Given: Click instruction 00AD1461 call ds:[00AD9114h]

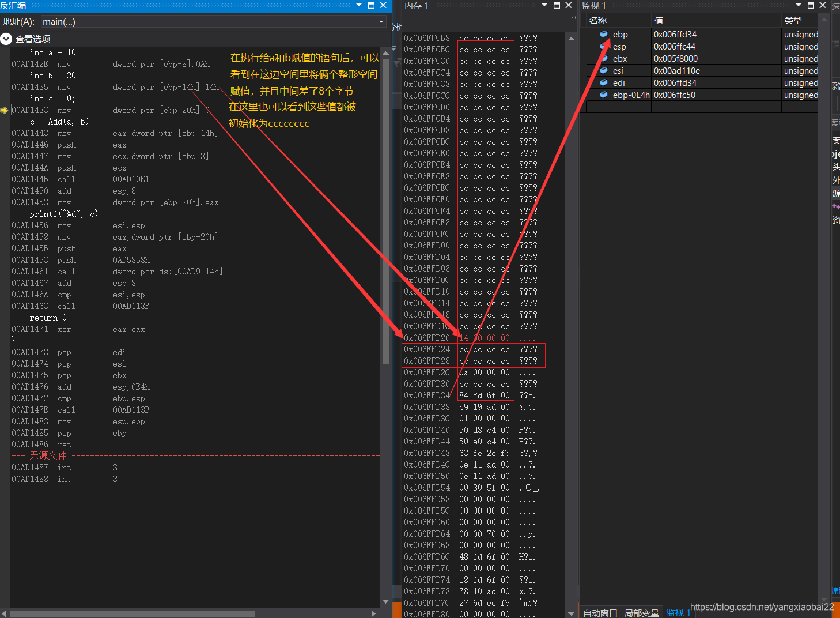Looking at the screenshot, I should pos(117,272).
